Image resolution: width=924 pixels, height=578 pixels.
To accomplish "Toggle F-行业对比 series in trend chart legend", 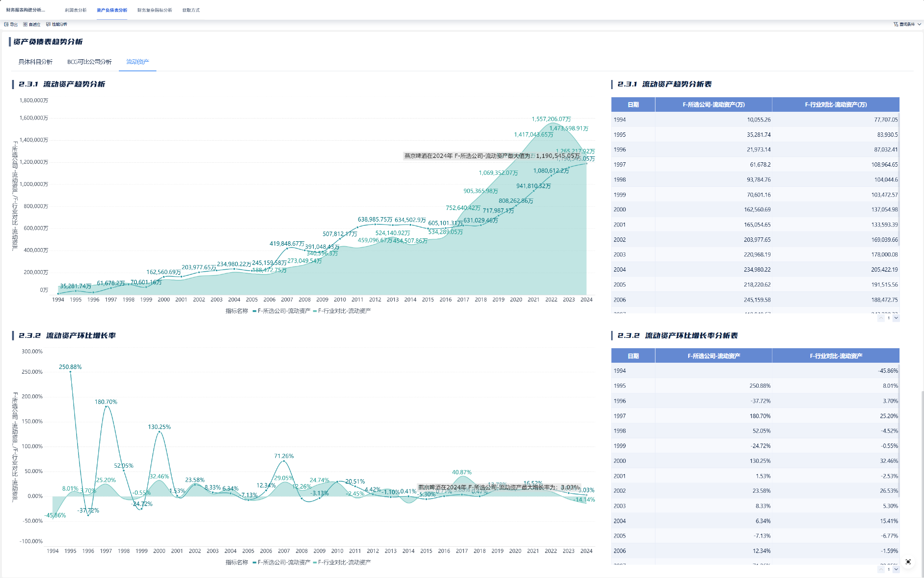I will point(342,311).
